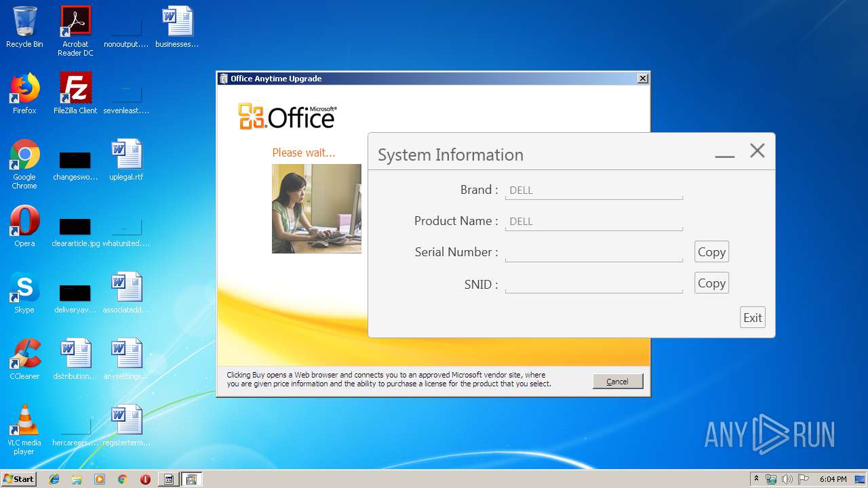The height and width of the screenshot is (488, 868).
Task: Show hidden tray icons arrow
Action: pos(757,479)
